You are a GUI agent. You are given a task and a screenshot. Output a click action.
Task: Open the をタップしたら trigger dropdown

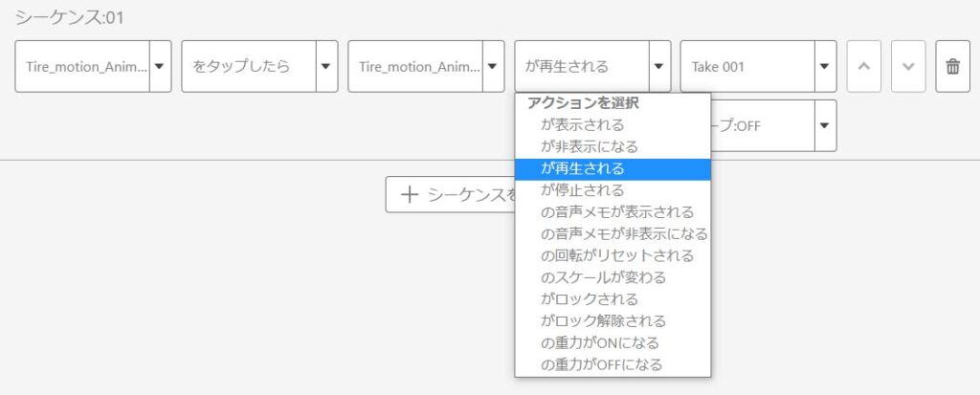click(x=259, y=66)
